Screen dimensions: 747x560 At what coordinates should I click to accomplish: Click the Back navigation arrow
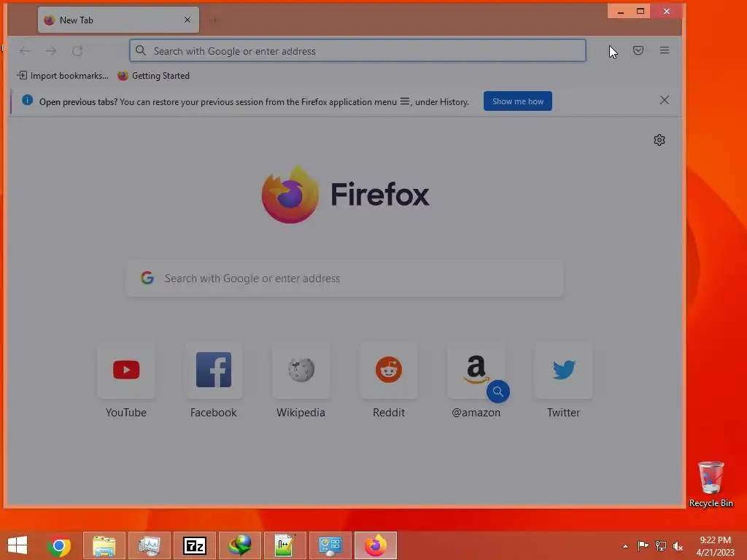coord(25,50)
